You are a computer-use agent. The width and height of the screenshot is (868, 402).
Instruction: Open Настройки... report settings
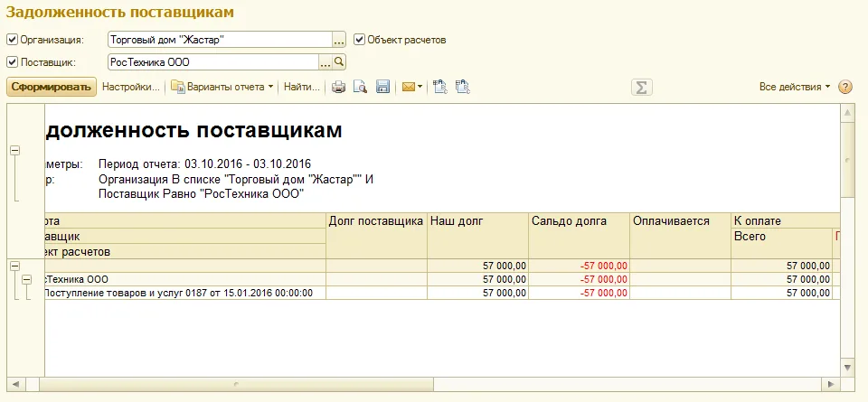[x=130, y=87]
